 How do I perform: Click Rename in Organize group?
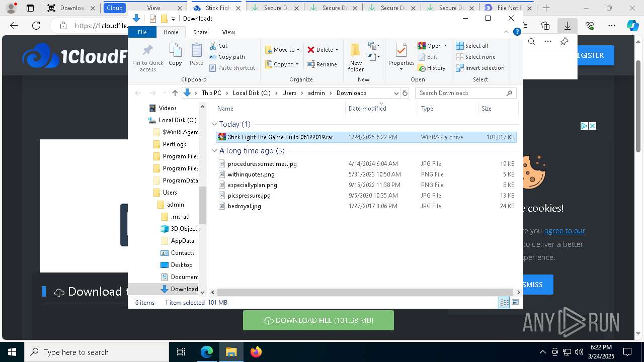tap(322, 64)
